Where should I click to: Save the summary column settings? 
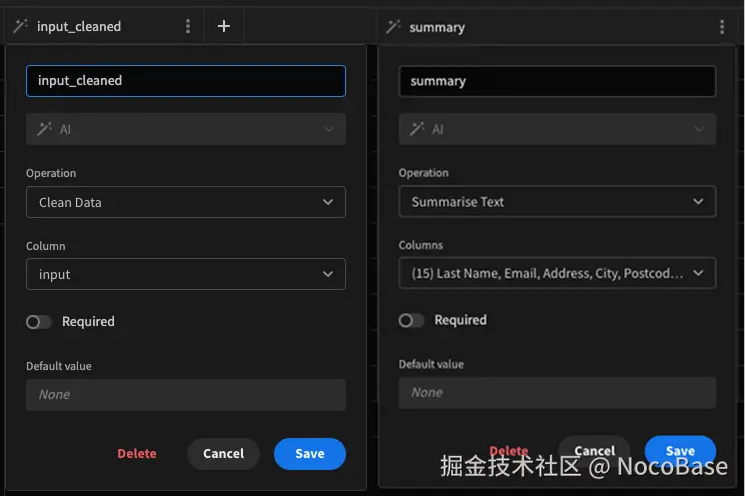click(680, 450)
